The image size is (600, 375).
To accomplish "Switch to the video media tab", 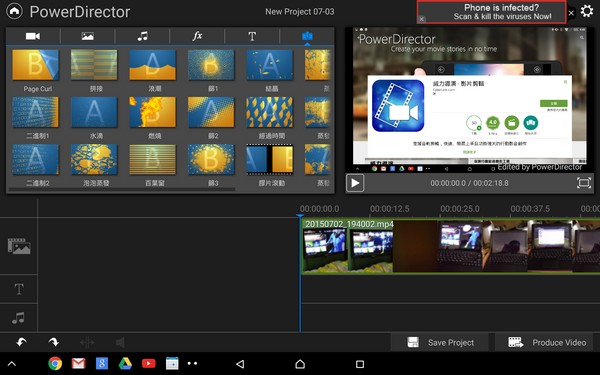I will (33, 36).
